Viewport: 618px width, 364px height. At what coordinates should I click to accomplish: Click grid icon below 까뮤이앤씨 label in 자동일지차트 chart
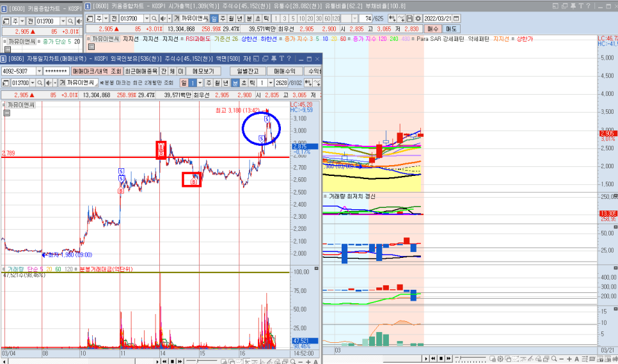click(x=6, y=113)
